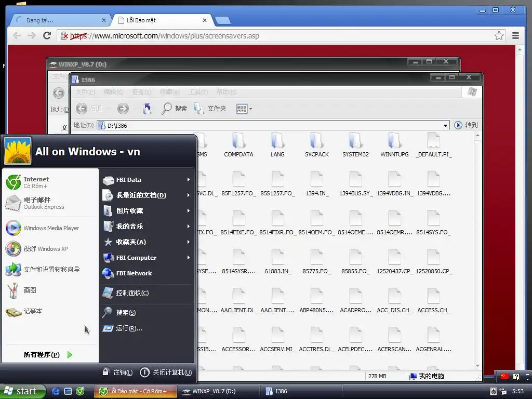
Task: Reload the page in the browser
Action: [x=47, y=36]
